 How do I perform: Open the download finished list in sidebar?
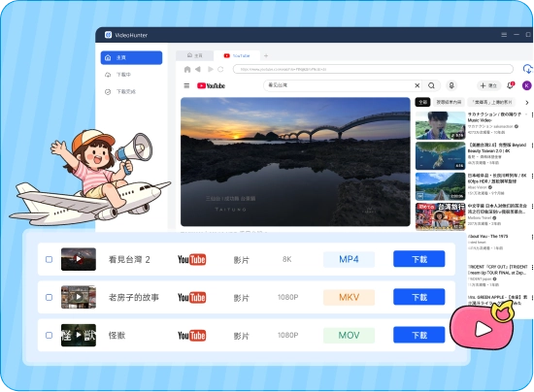tap(120, 91)
